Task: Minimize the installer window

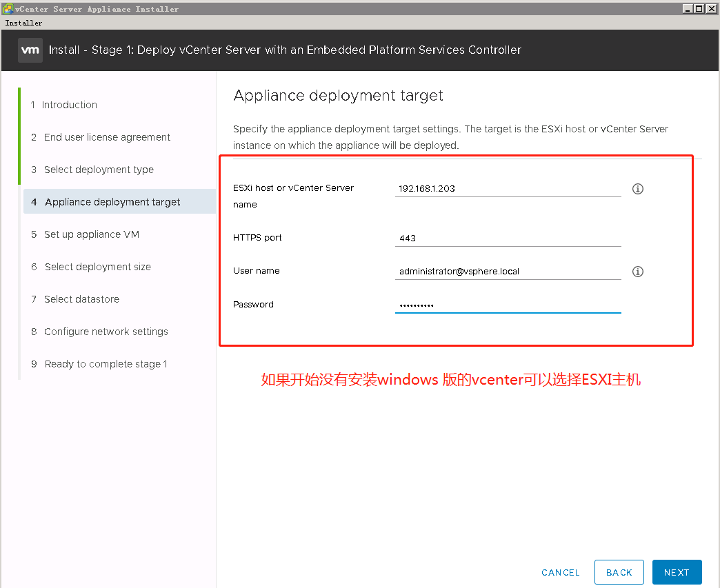Action: pyautogui.click(x=688, y=9)
